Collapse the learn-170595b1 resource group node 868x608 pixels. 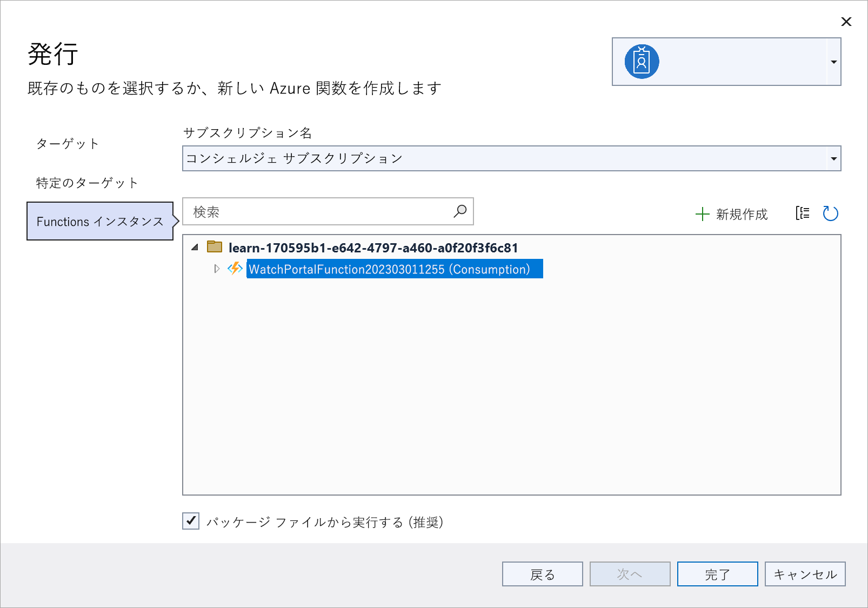click(x=195, y=248)
